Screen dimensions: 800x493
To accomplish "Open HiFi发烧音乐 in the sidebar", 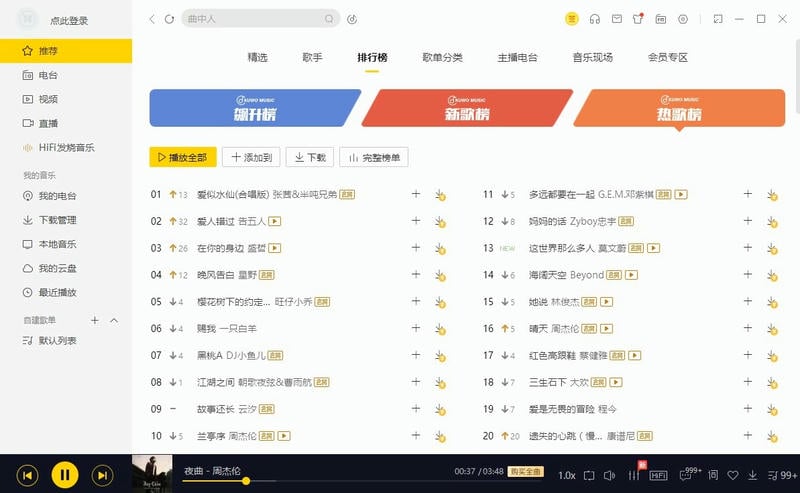I will point(66,147).
